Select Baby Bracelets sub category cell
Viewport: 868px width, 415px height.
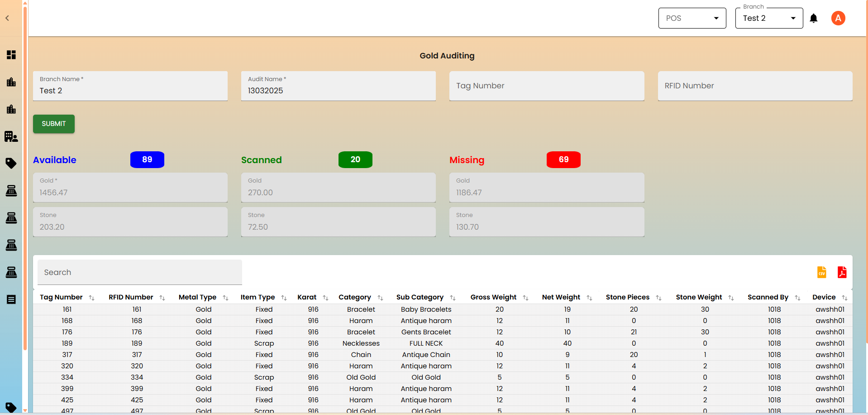click(426, 309)
